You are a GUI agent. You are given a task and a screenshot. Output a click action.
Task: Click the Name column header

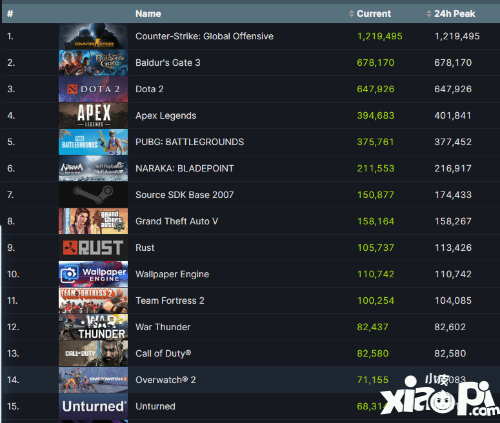[148, 14]
